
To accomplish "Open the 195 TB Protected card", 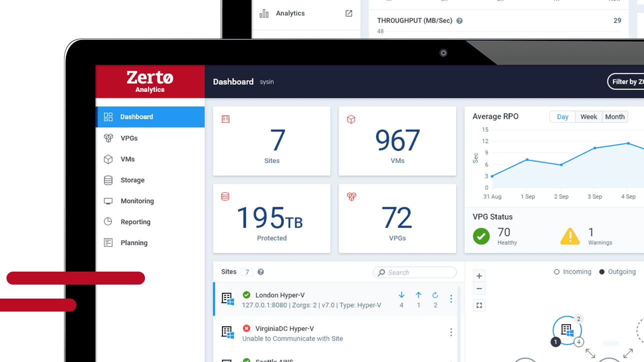I will point(271,218).
